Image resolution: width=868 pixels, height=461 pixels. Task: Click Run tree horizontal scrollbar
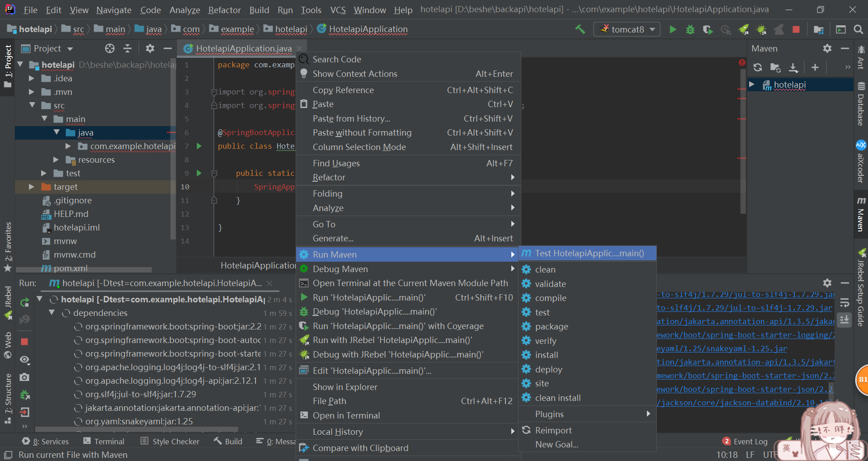pos(137,429)
